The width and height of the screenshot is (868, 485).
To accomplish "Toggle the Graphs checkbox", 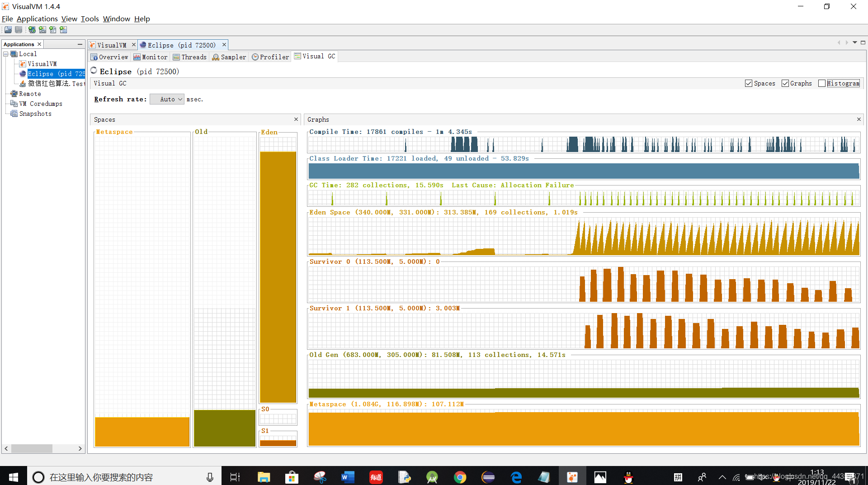I will tap(785, 83).
